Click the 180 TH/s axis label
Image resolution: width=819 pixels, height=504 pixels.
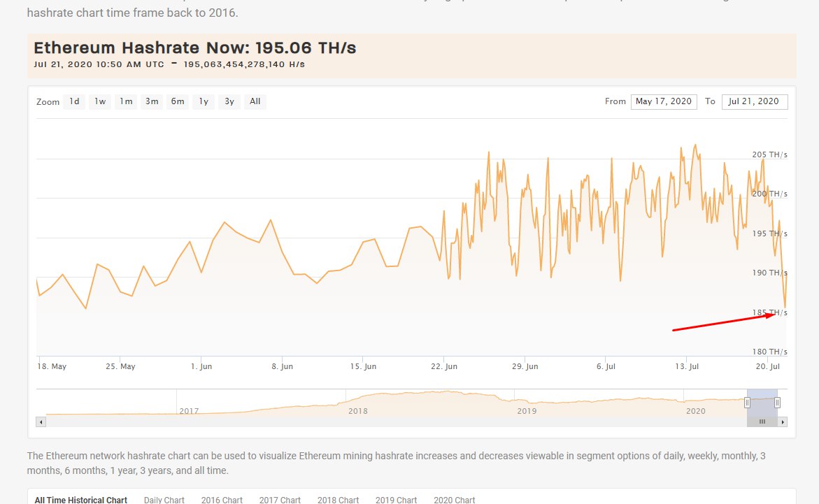769,352
